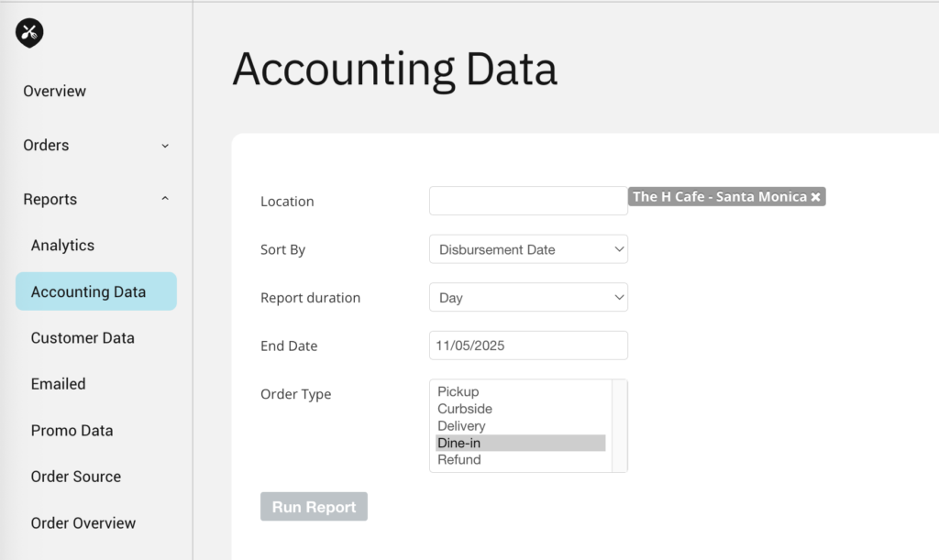The width and height of the screenshot is (939, 560).
Task: Open the Report duration dropdown
Action: click(x=528, y=298)
